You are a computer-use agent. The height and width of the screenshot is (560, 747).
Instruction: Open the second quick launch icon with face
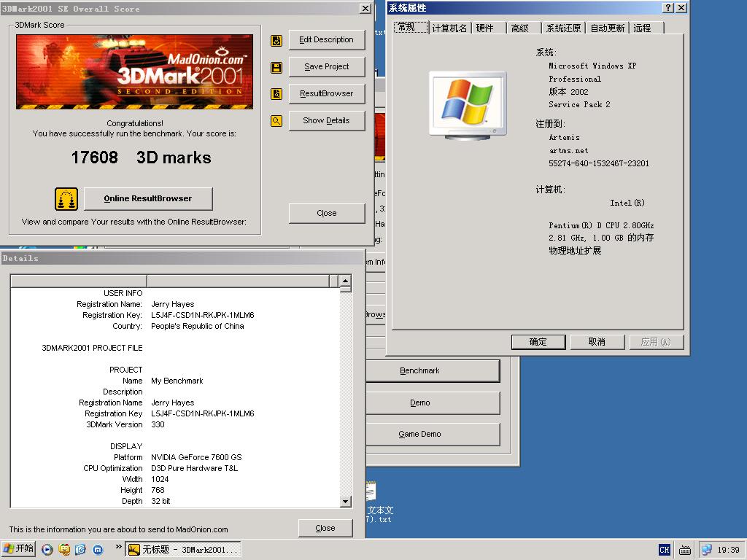[64, 550]
